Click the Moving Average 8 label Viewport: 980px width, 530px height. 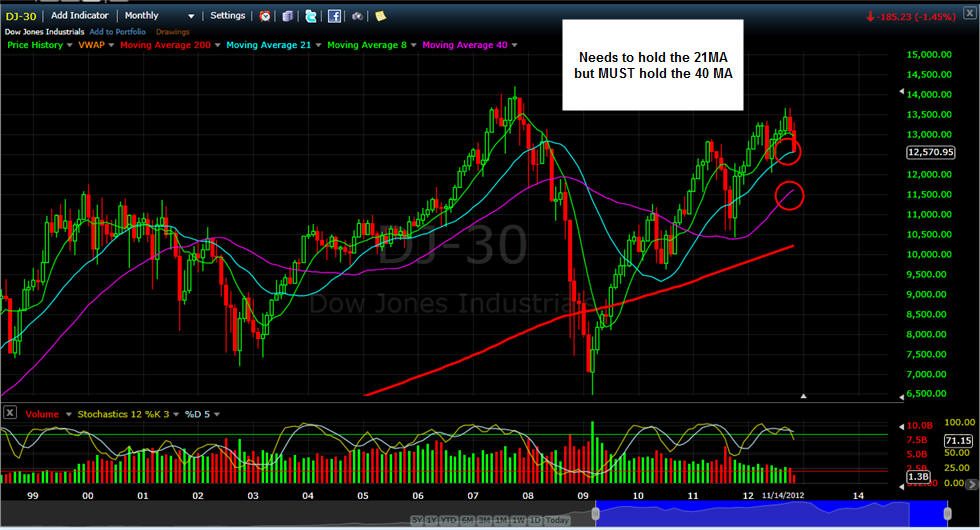click(x=367, y=45)
